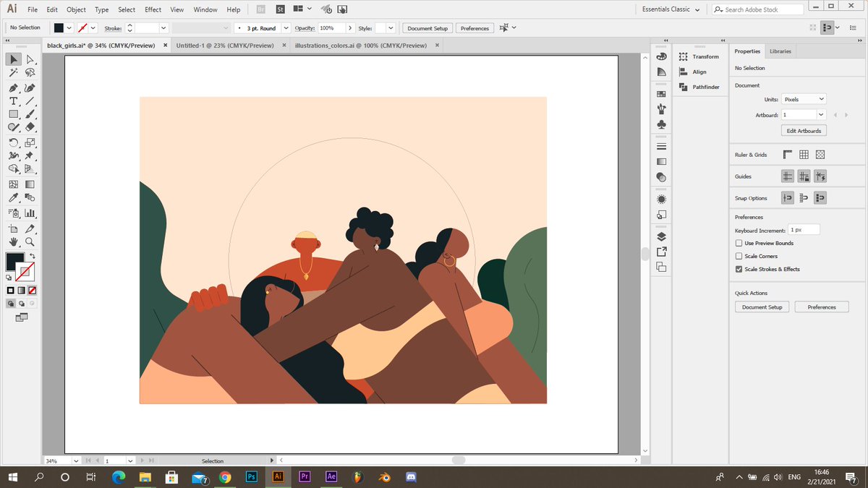
Task: Toggle Snap to Point option
Action: (788, 197)
